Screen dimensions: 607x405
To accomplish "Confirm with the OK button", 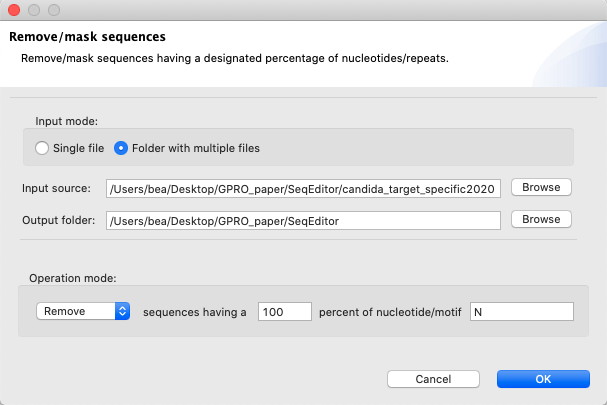I will pos(542,379).
